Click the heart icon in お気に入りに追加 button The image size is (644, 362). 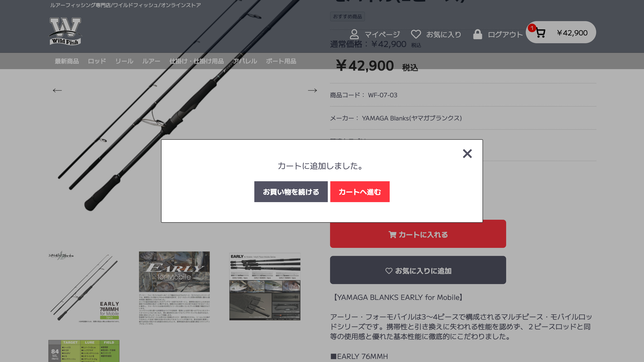click(388, 270)
